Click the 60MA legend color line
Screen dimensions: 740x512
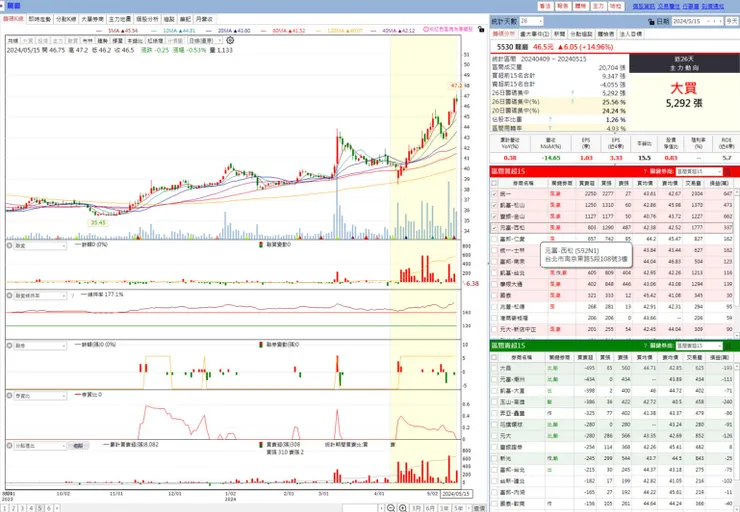point(263,31)
